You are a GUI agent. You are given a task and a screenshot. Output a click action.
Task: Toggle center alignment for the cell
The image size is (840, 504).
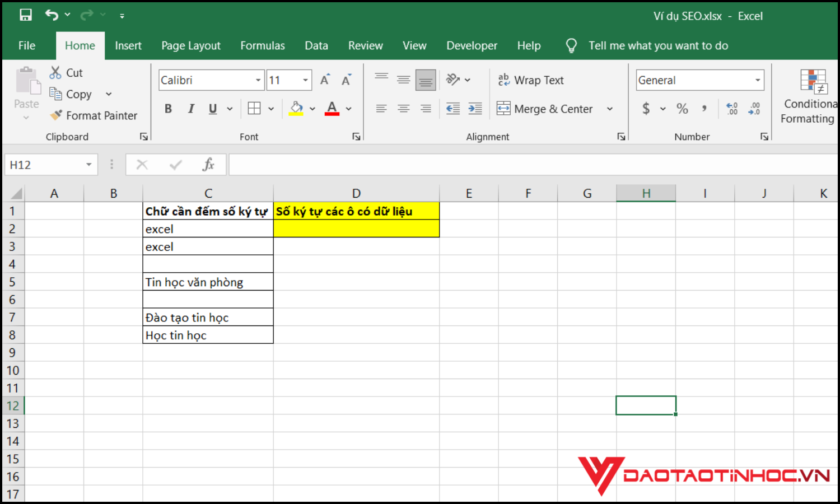(x=403, y=108)
